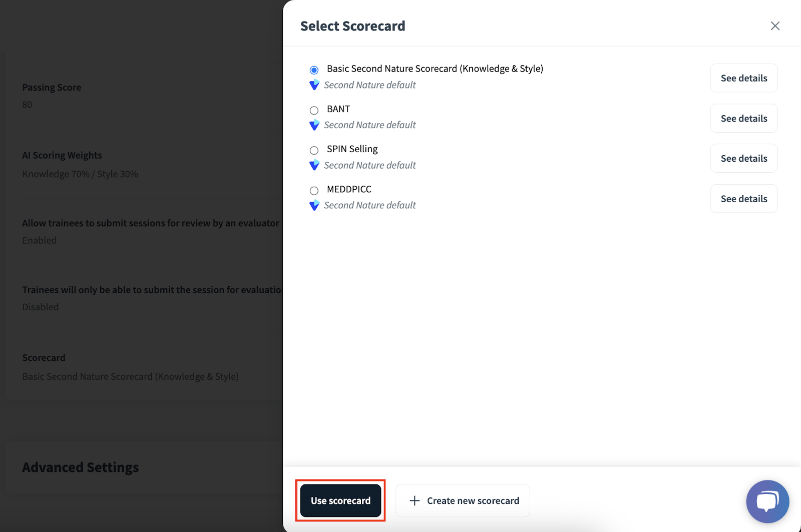Pick the MEDDPICC scorecard radio option

(314, 190)
